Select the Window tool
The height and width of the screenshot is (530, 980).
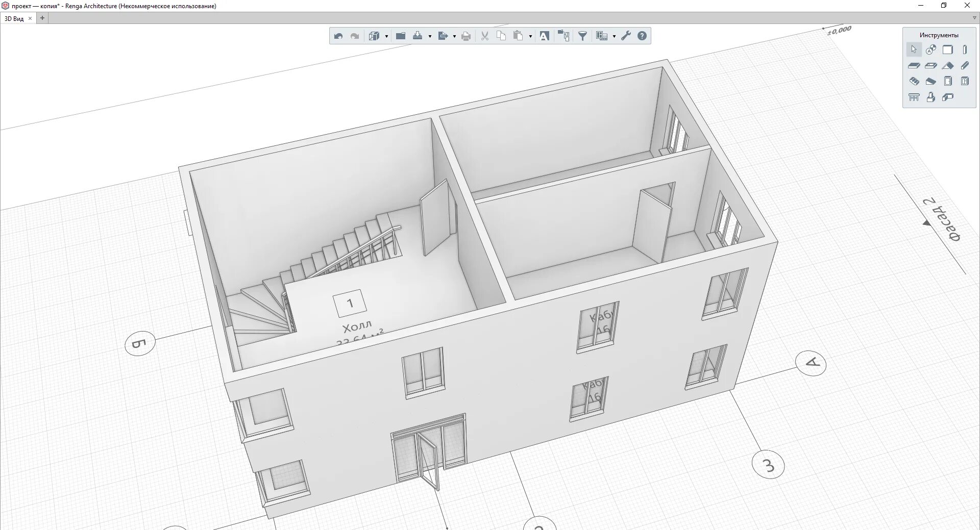[x=965, y=81]
